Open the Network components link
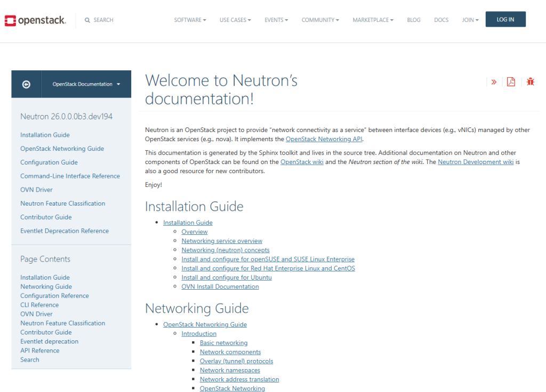This screenshot has width=546, height=392. point(230,352)
